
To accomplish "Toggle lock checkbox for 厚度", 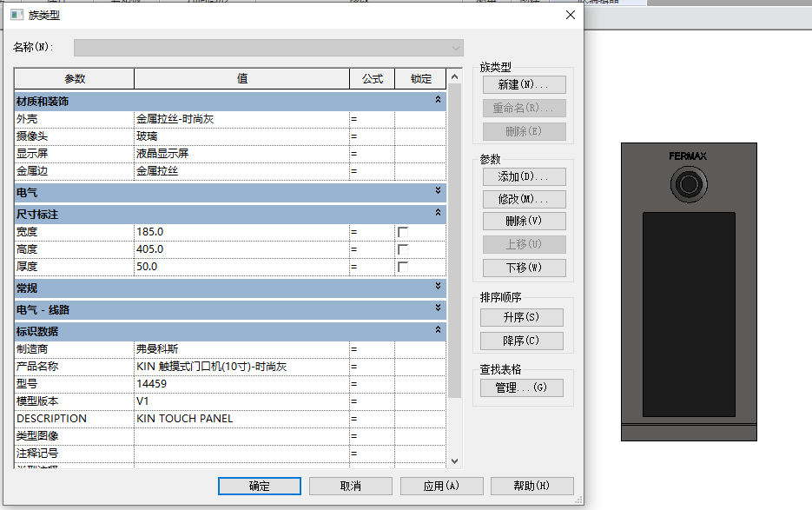I will (x=402, y=267).
